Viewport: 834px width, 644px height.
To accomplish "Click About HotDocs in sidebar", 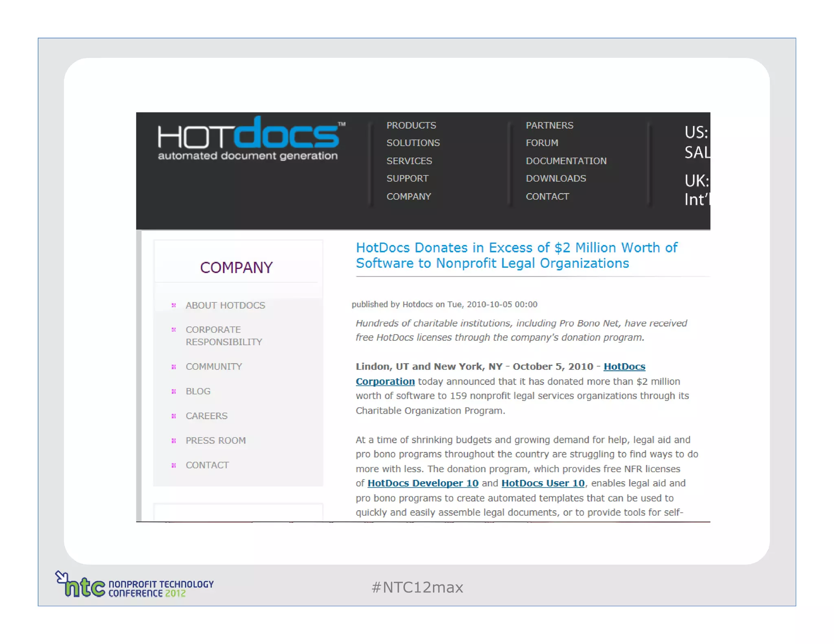I will 225,305.
